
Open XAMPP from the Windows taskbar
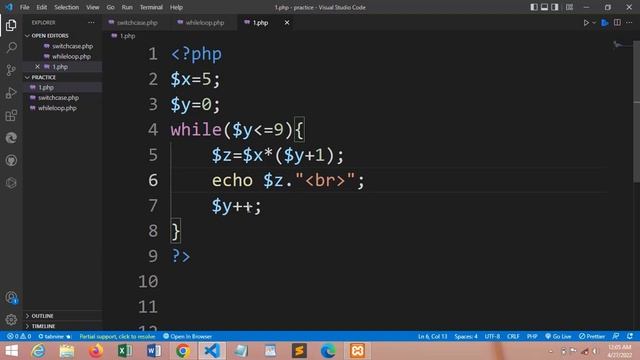pyautogui.click(x=357, y=351)
